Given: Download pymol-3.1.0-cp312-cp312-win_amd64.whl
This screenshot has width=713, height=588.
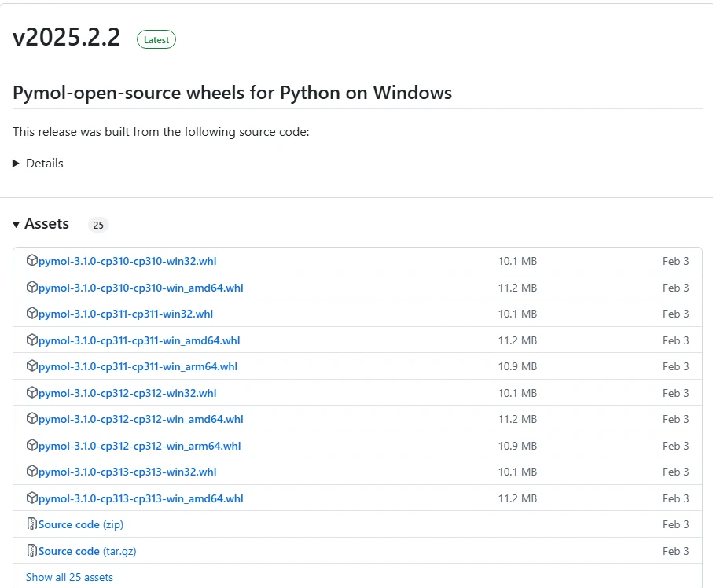Looking at the screenshot, I should click(141, 419).
